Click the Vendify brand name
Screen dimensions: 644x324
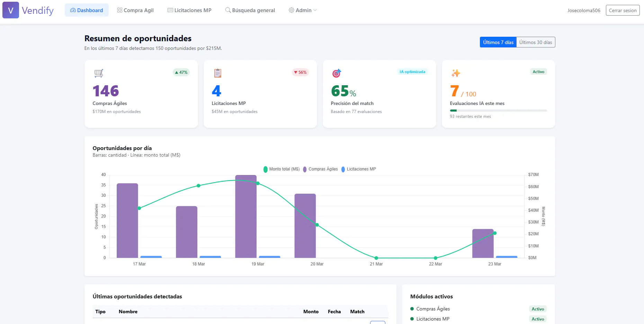pos(38,10)
